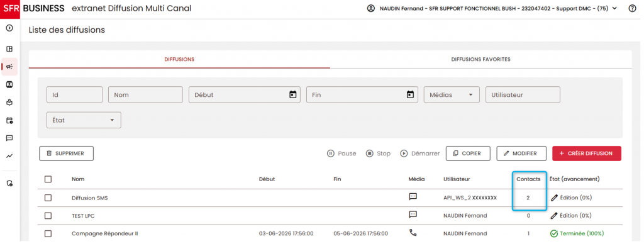This screenshot has height=251, width=644.
Task: Click the SUPPRIMER button
Action: (x=66, y=153)
